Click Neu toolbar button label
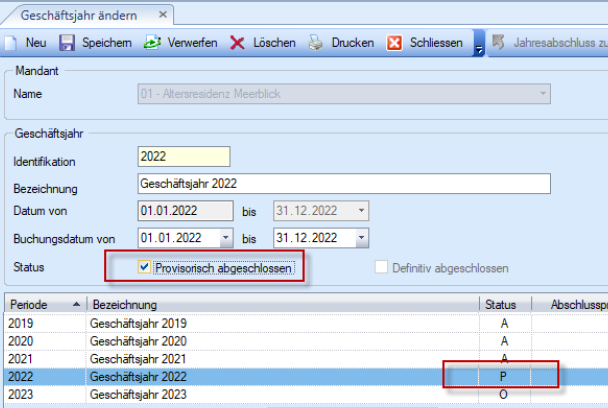The image size is (608, 408). (36, 43)
